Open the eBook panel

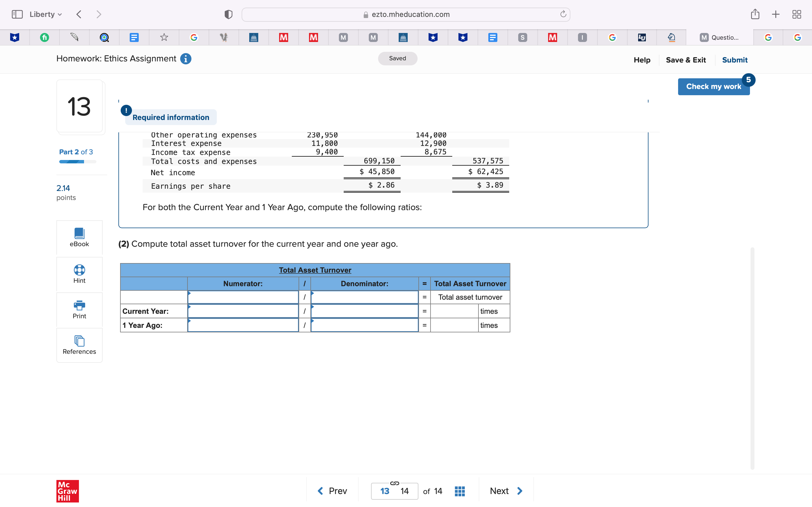click(79, 237)
